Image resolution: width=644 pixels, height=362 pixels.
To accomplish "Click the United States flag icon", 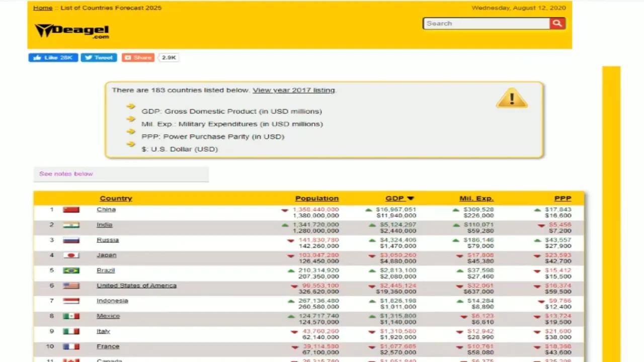I will [x=71, y=286].
